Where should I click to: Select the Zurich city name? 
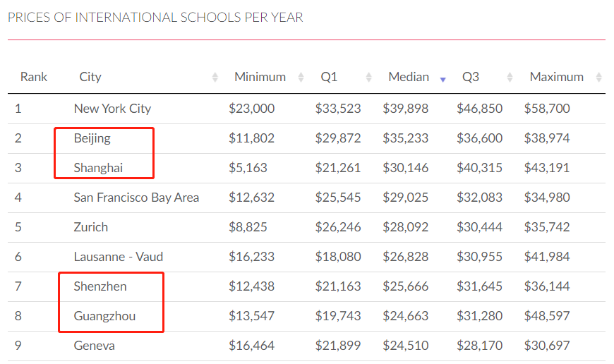tap(91, 227)
